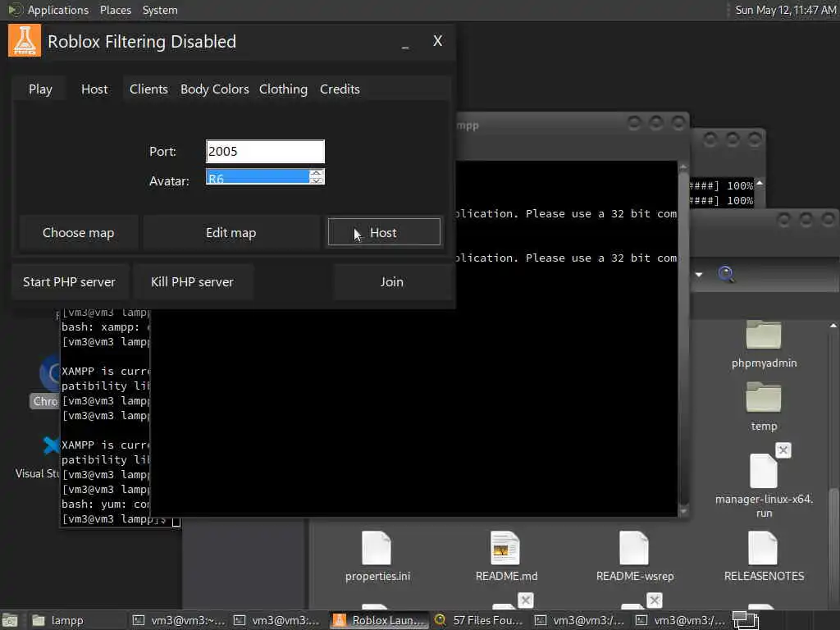Click the phpmyadmin folder name label
The width and height of the screenshot is (840, 630).
(764, 363)
